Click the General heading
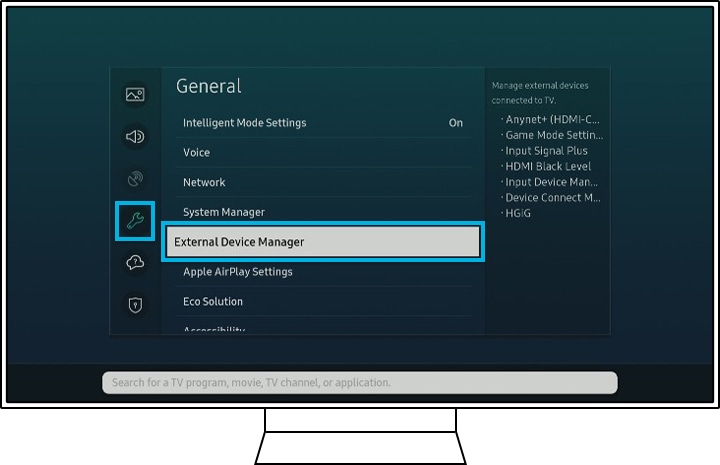This screenshot has width=720, height=465. click(208, 86)
